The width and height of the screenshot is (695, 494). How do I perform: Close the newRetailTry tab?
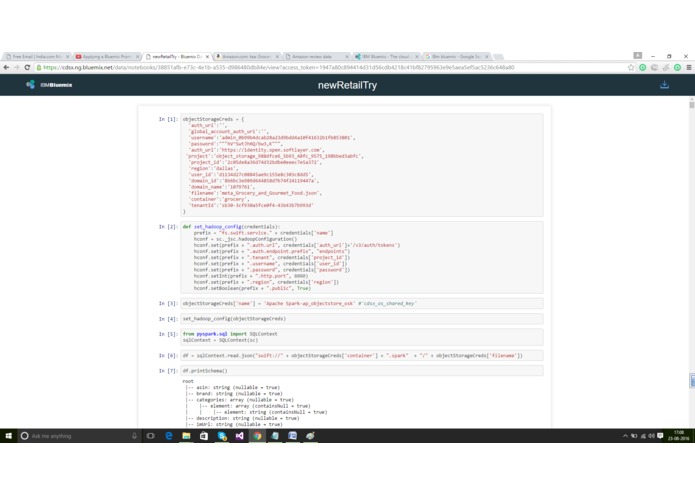(207, 57)
